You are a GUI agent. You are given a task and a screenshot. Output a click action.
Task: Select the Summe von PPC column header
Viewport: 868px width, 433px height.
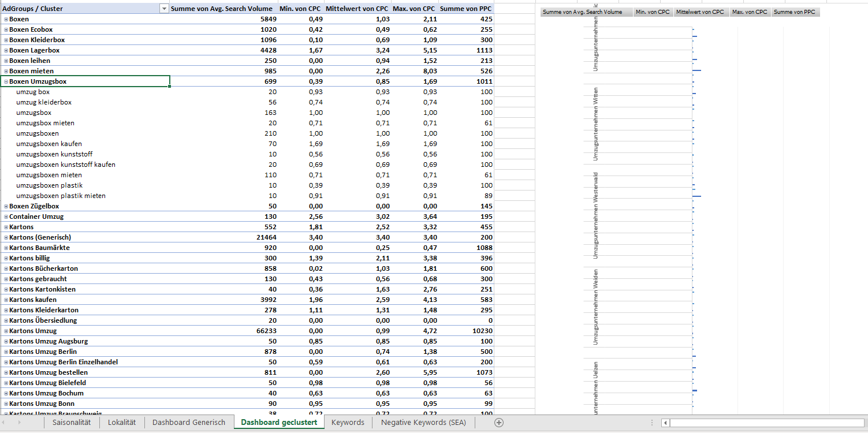(465, 9)
